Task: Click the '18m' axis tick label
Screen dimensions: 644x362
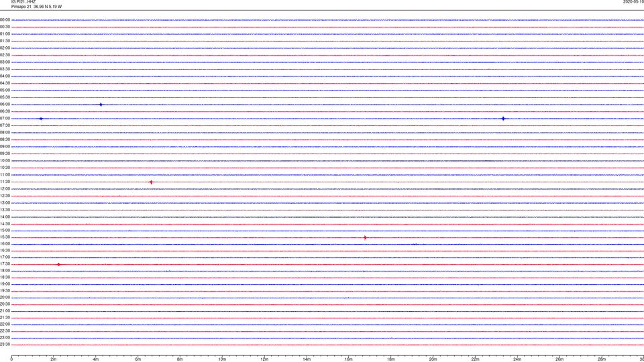Action: tap(391, 359)
